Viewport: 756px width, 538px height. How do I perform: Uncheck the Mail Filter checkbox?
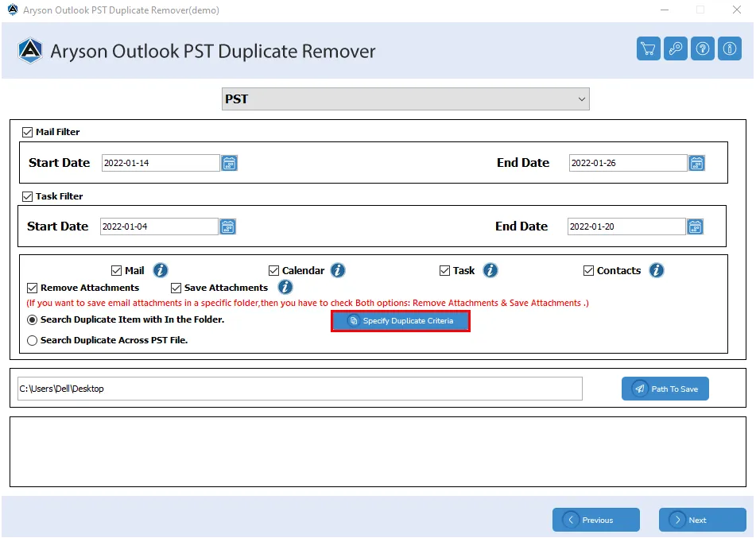click(28, 132)
